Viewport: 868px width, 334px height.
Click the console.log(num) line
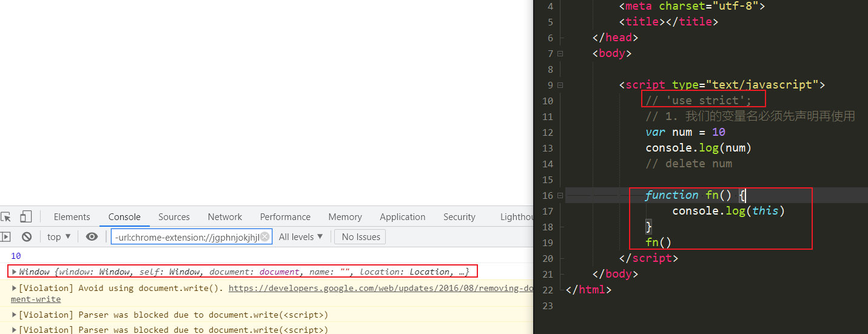pos(699,148)
